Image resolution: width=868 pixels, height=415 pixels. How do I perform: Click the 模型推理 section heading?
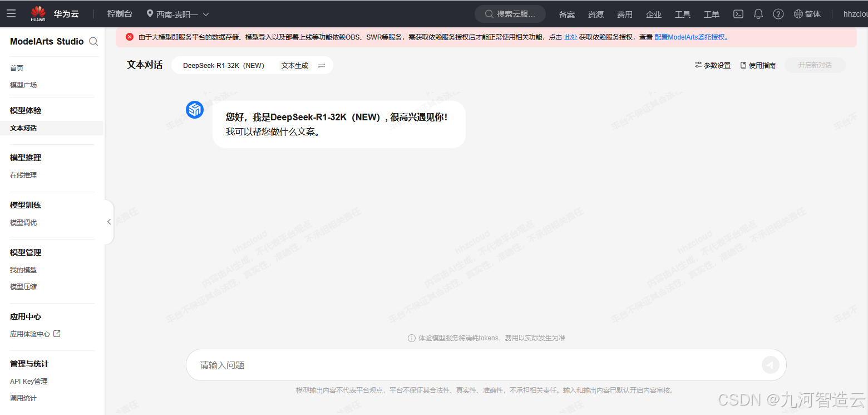point(26,158)
